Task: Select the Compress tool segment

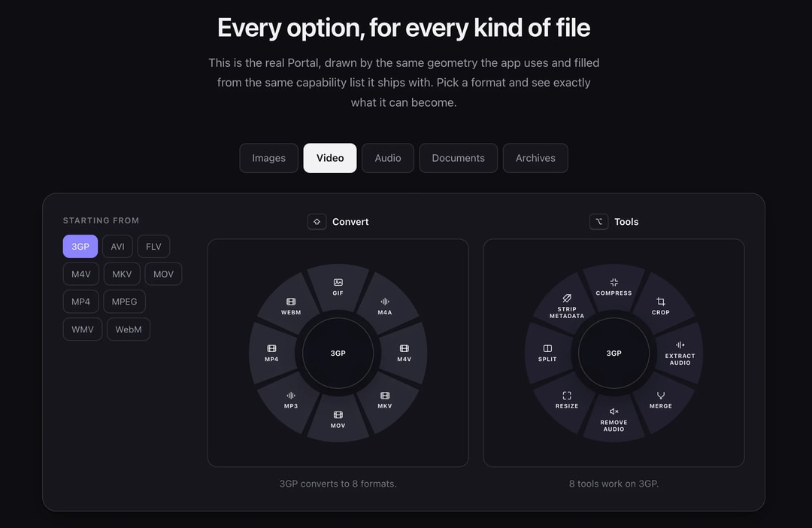Action: pos(614,287)
